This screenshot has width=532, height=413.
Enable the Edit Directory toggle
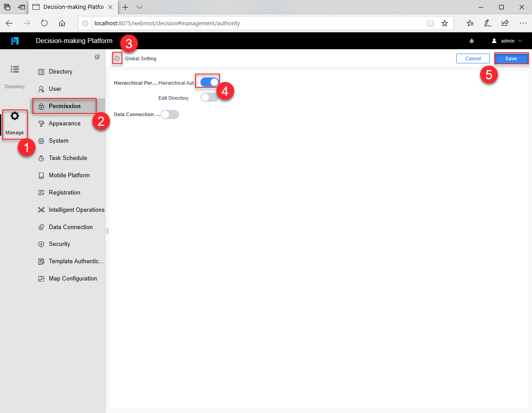209,97
